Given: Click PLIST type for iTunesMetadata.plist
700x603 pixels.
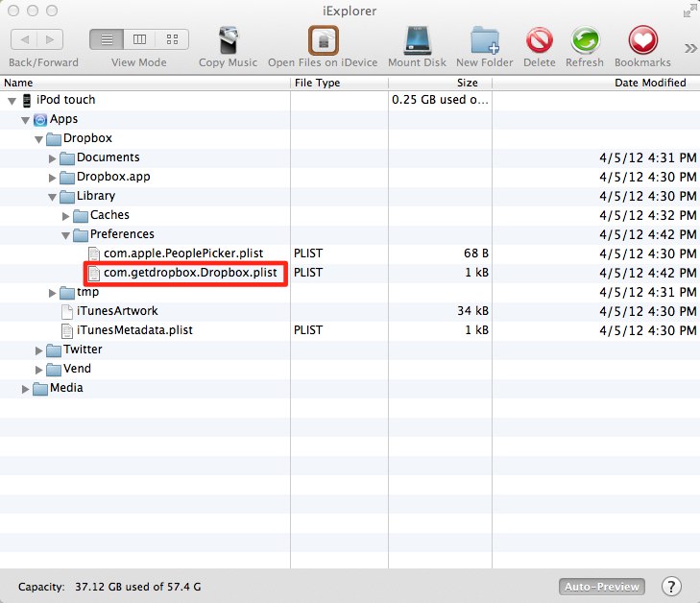Looking at the screenshot, I should pyautogui.click(x=308, y=330).
